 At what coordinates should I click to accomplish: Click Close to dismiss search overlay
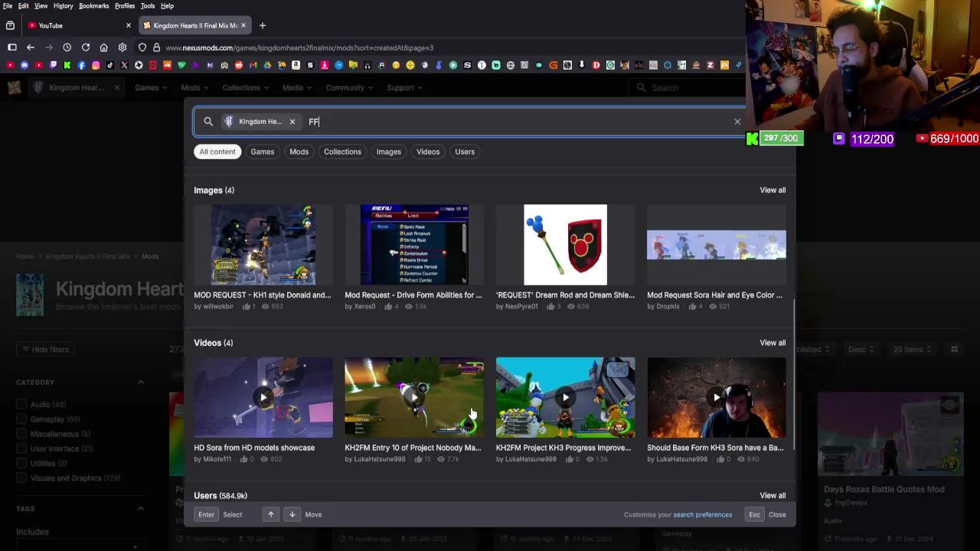pos(777,514)
